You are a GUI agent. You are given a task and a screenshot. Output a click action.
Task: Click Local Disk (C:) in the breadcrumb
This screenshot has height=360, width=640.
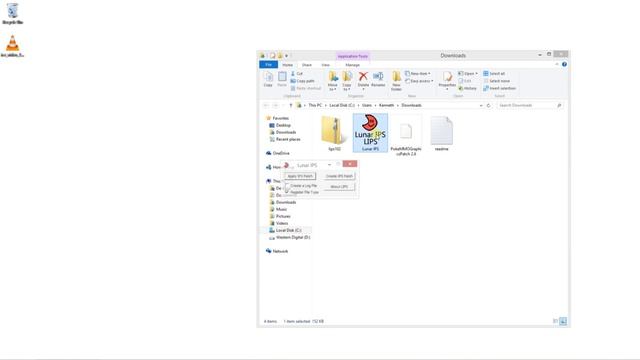coord(342,105)
